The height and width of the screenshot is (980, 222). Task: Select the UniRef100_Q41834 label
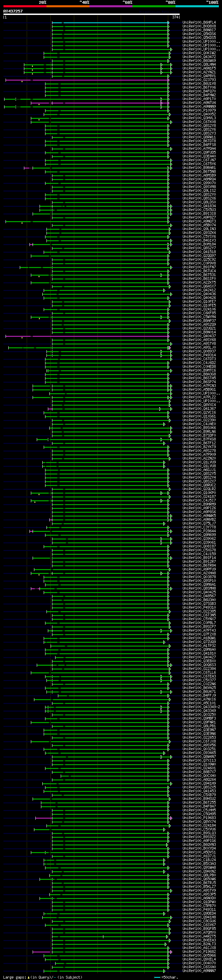click(x=199, y=206)
